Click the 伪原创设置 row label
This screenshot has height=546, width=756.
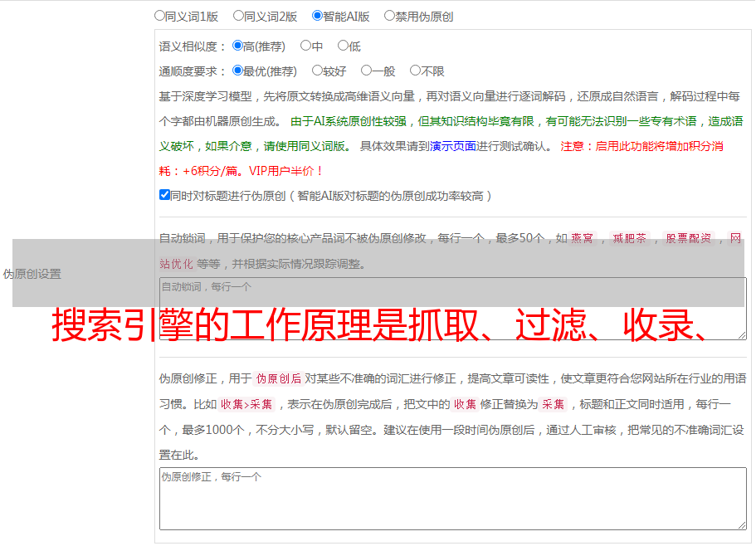32,274
